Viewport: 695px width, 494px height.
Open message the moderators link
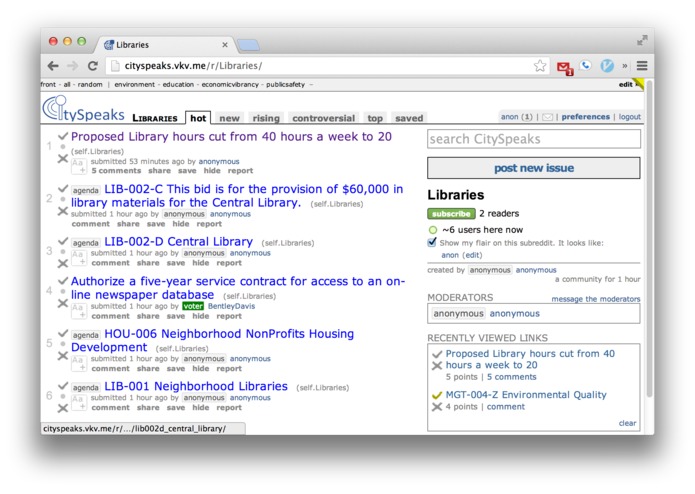pos(596,299)
